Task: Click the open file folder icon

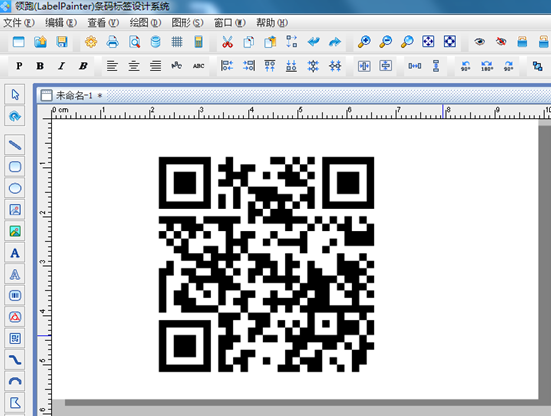Action: tap(40, 42)
